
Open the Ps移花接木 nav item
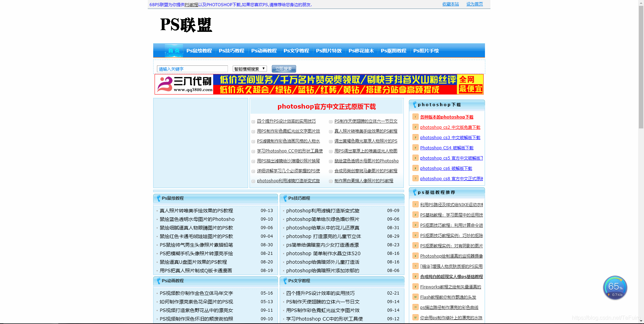tap(361, 51)
